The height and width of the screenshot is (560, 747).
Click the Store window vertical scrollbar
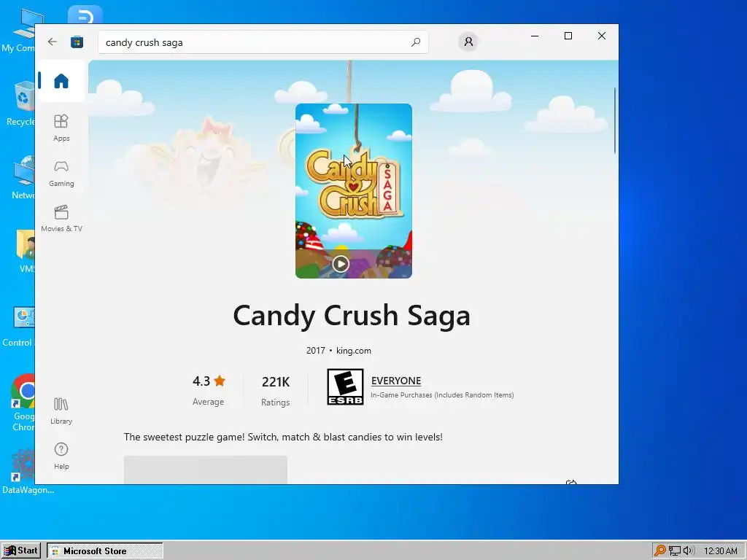(x=615, y=120)
